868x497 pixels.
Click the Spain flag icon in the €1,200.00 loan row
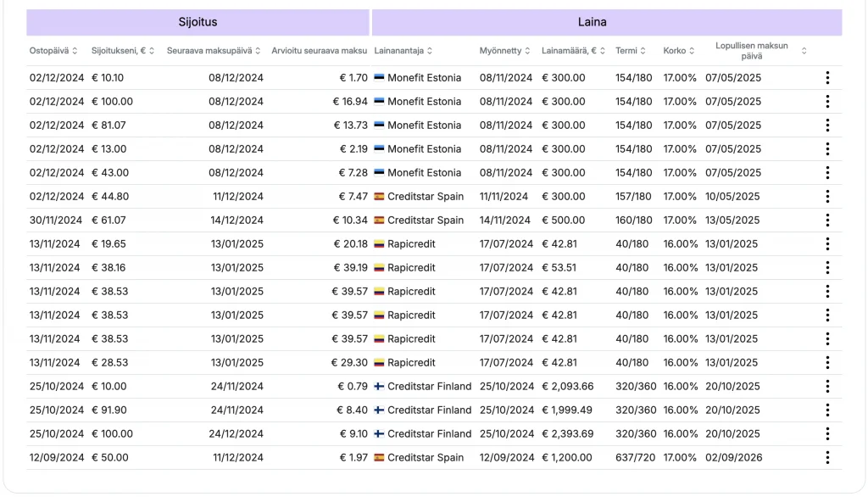pos(379,458)
